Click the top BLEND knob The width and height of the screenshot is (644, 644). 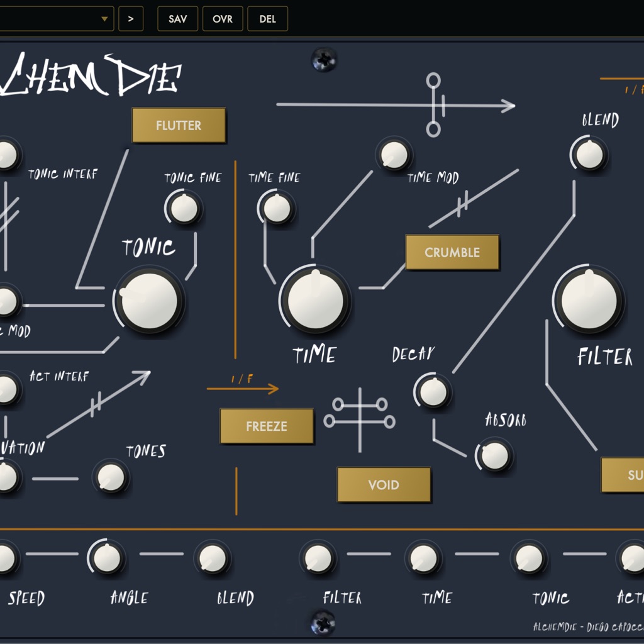coord(589,155)
